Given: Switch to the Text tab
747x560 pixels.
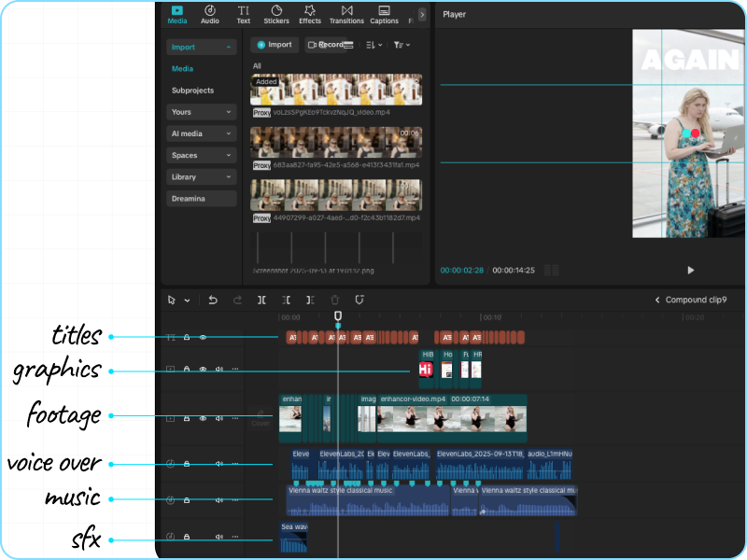Looking at the screenshot, I should click(243, 13).
